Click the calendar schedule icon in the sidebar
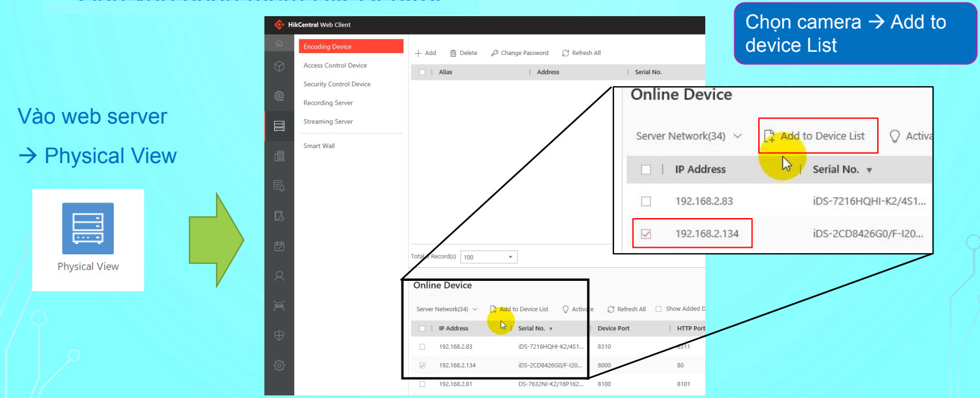This screenshot has width=980, height=398. coord(279,246)
